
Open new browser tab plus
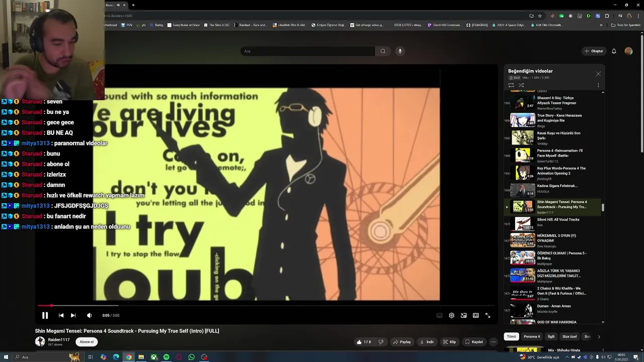[133, 5]
